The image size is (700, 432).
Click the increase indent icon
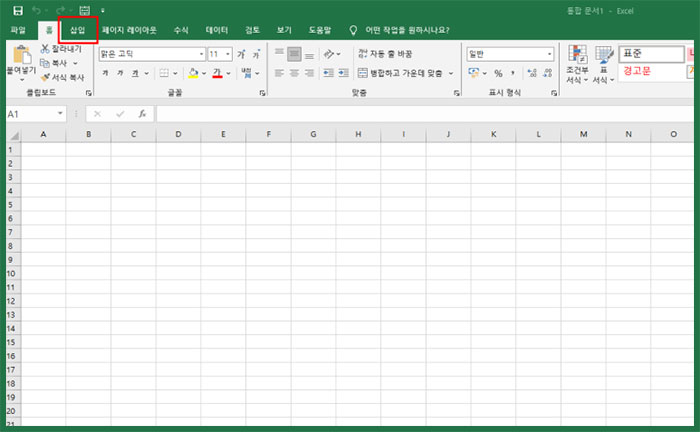(343, 73)
